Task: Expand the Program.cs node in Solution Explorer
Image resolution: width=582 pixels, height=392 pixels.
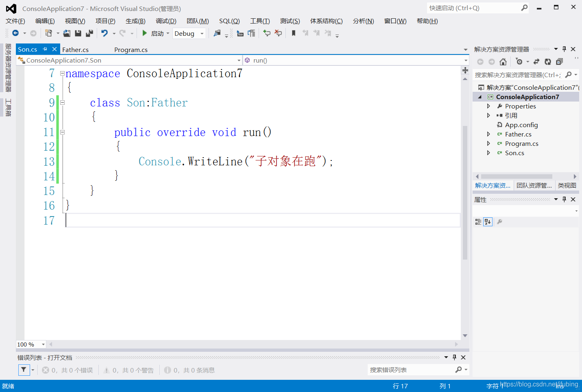Action: [488, 143]
